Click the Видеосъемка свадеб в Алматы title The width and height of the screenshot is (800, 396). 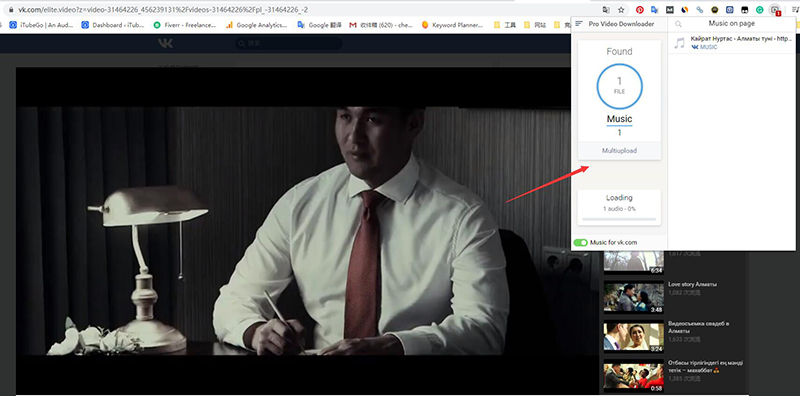(x=698, y=327)
